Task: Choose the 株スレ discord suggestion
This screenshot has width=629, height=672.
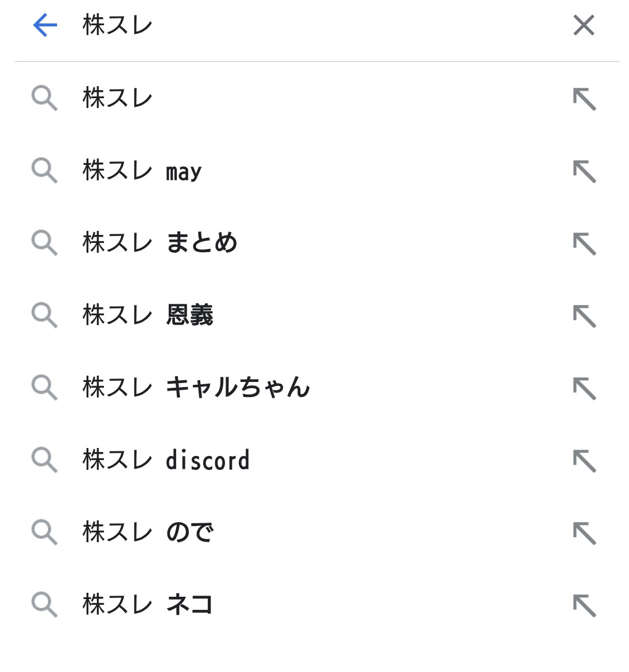Action: [x=166, y=460]
